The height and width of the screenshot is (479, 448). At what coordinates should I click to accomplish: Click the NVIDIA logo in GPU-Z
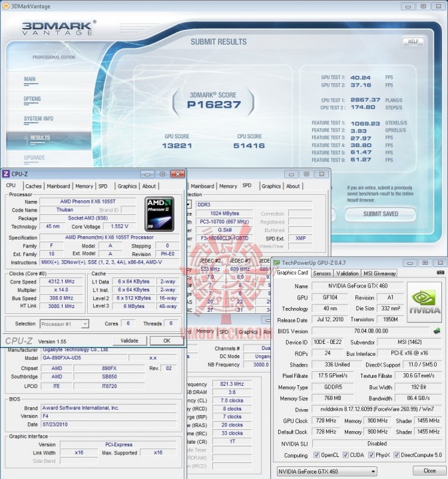coord(425,302)
